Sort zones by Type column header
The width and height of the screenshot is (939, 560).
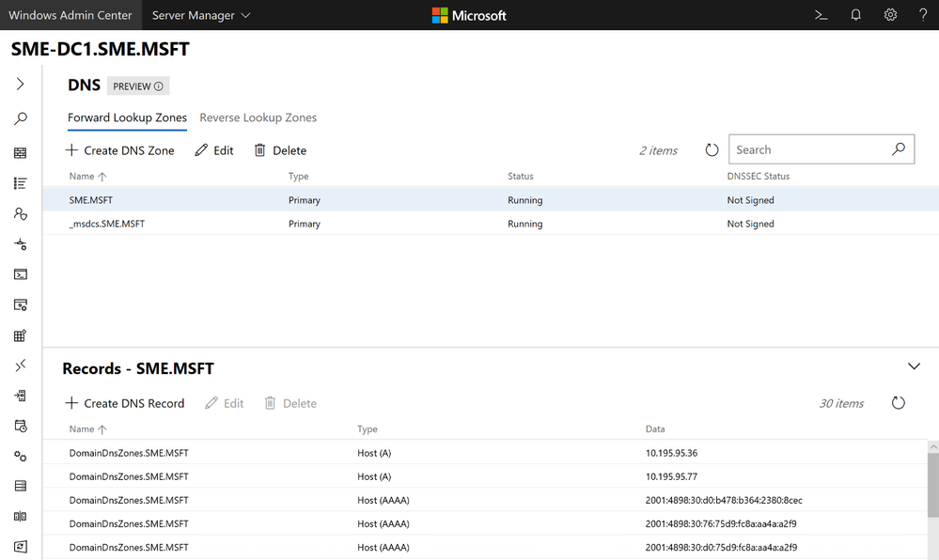pos(298,176)
